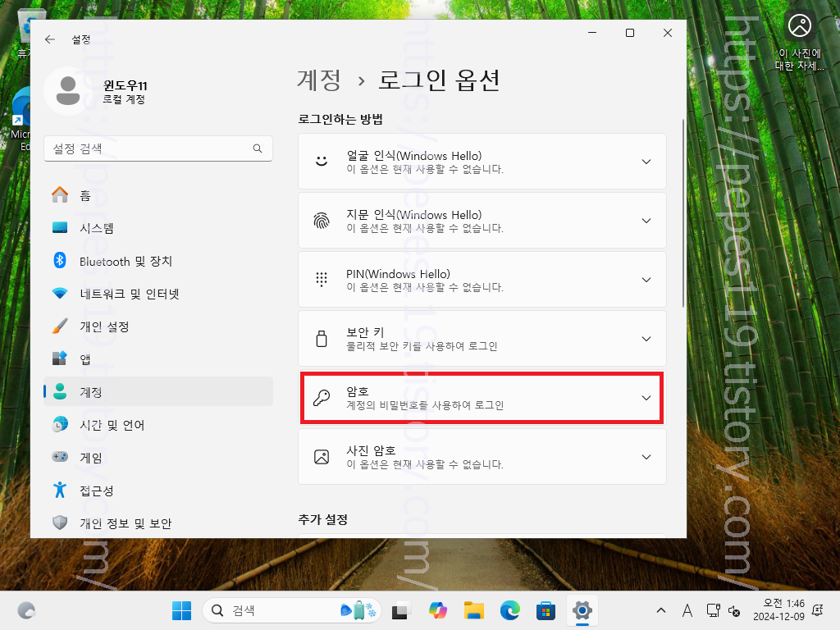Image resolution: width=840 pixels, height=630 pixels.
Task: Open Microsoft Store from the taskbar
Action: pyautogui.click(x=546, y=610)
